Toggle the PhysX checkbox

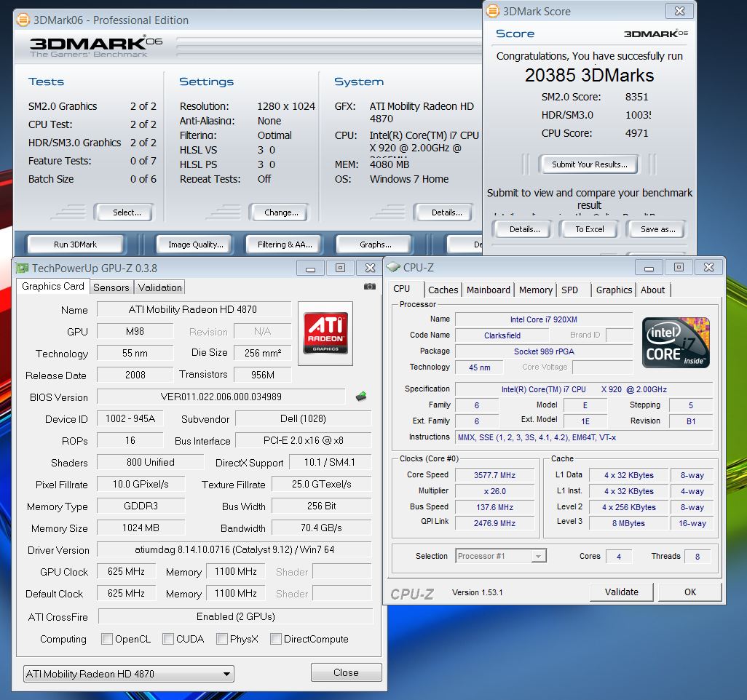tap(222, 639)
